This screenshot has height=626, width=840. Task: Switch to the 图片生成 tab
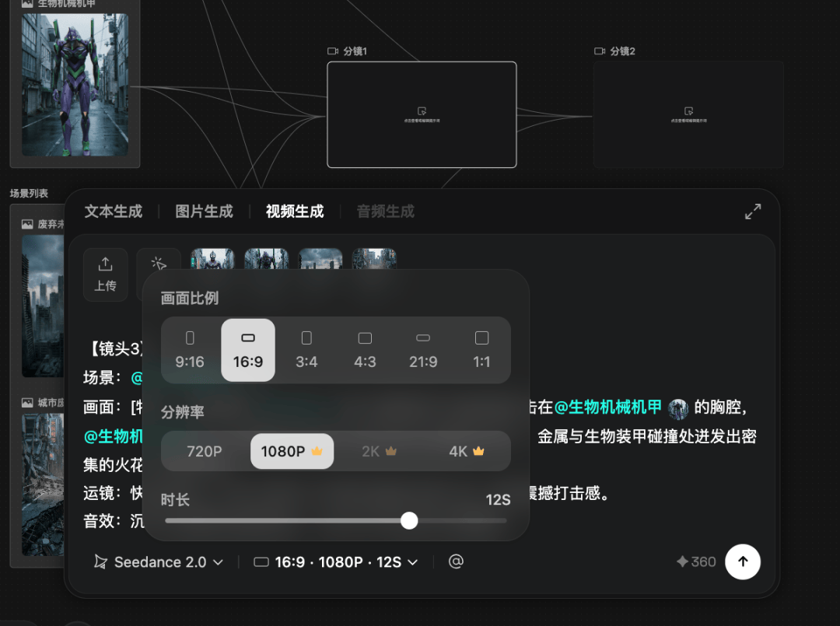(204, 212)
